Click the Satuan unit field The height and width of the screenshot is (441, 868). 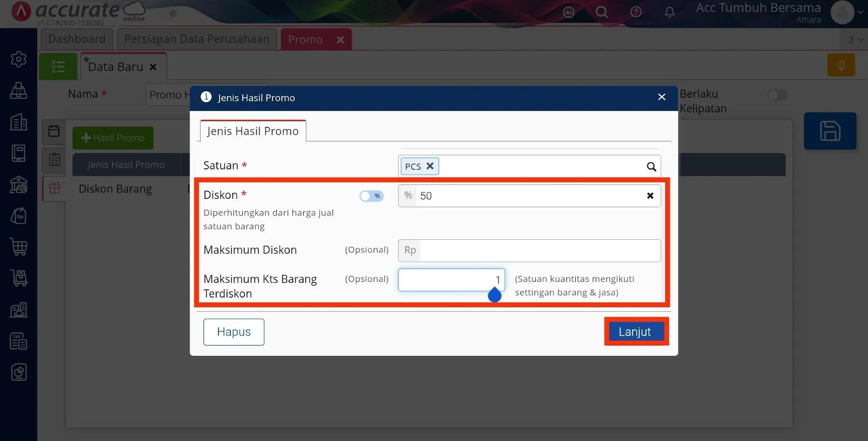tap(529, 166)
